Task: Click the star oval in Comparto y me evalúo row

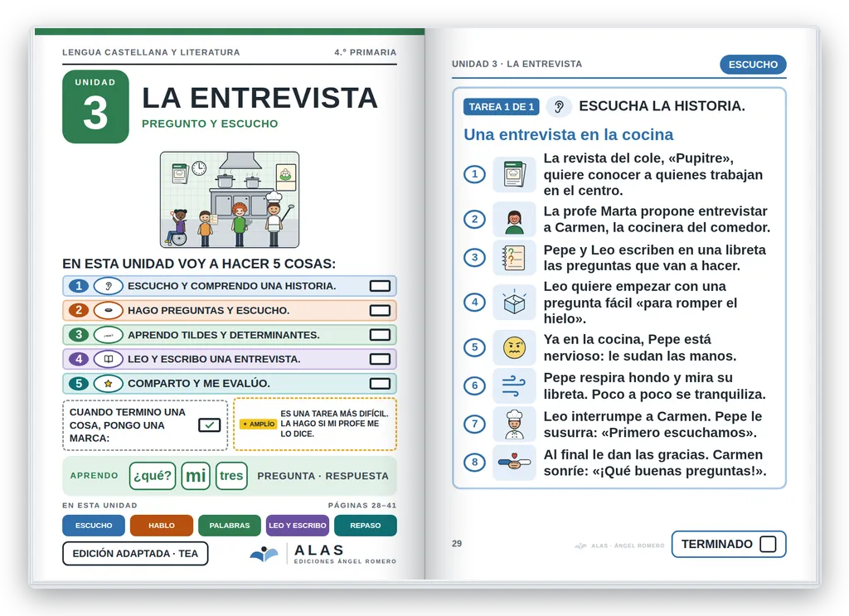Action: point(109,383)
